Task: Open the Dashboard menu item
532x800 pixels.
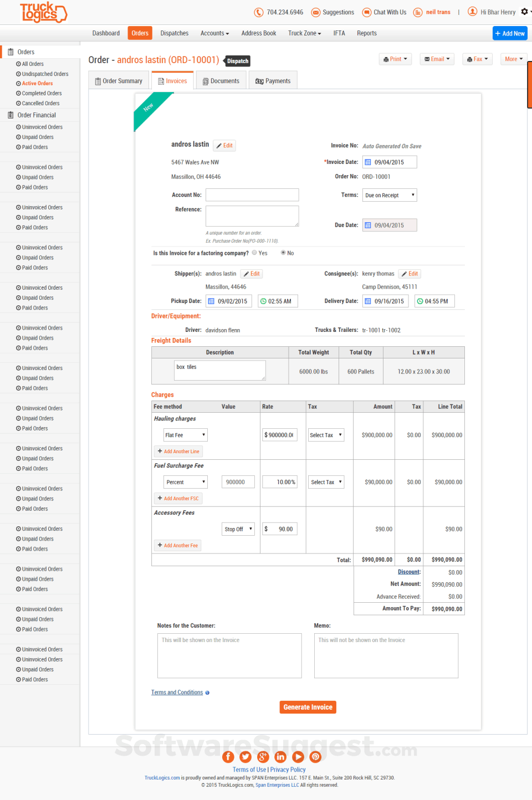Action: [106, 33]
